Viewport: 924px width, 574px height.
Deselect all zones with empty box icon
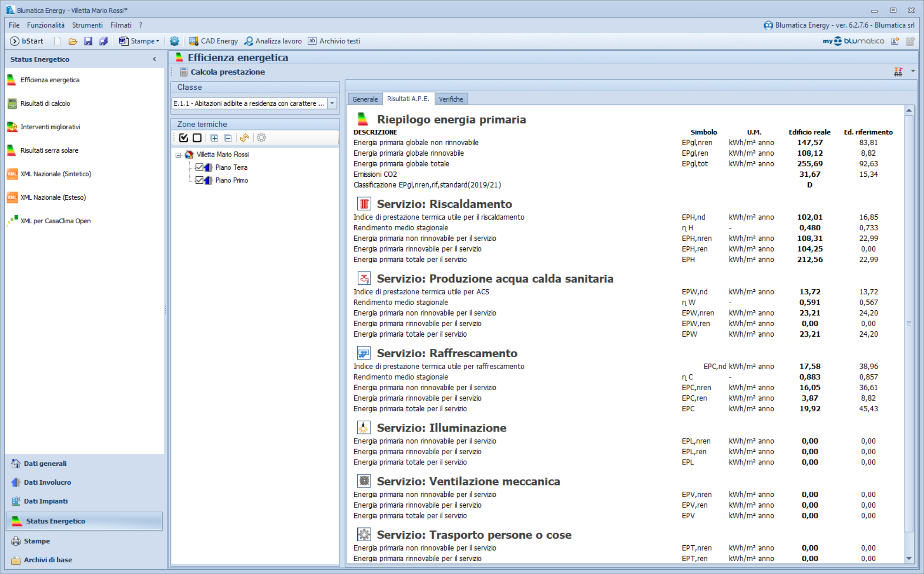pyautogui.click(x=197, y=138)
